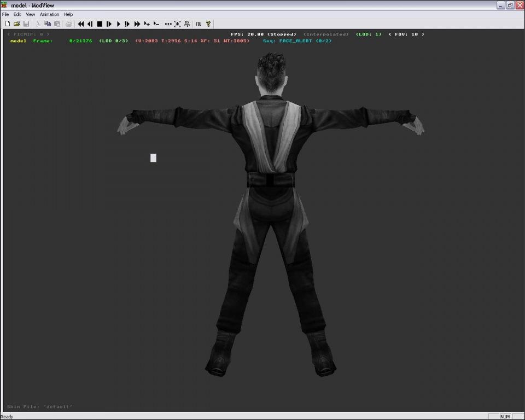Decrease speed with play-minus icon
This screenshot has width=525, height=420.
coord(156,24)
